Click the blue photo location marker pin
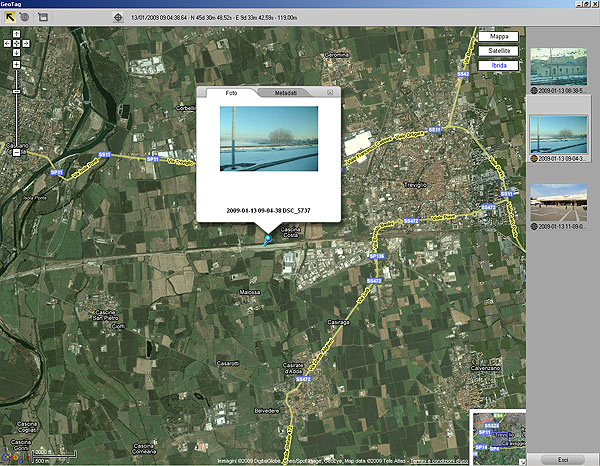 pos(268,240)
